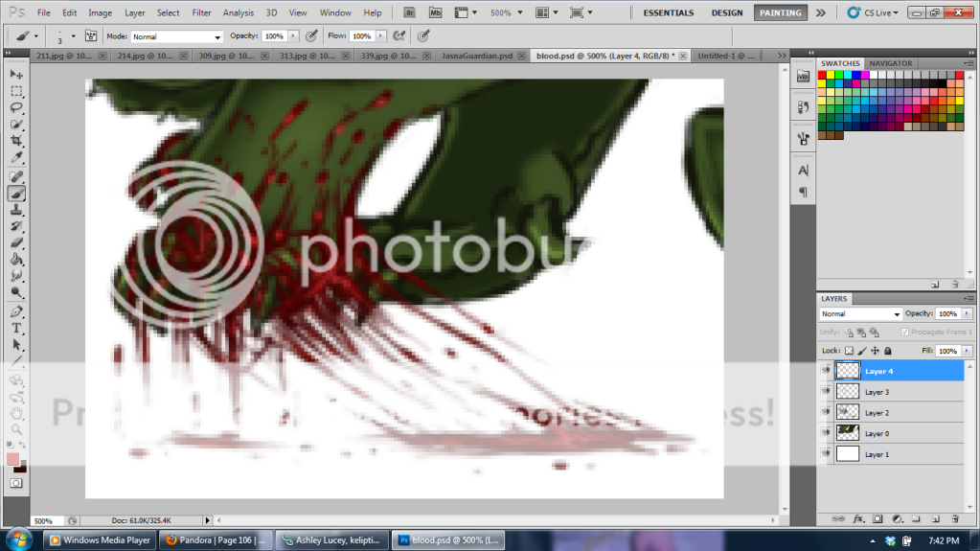Click the pink foreground color swatch
The image size is (980, 551).
(x=13, y=460)
